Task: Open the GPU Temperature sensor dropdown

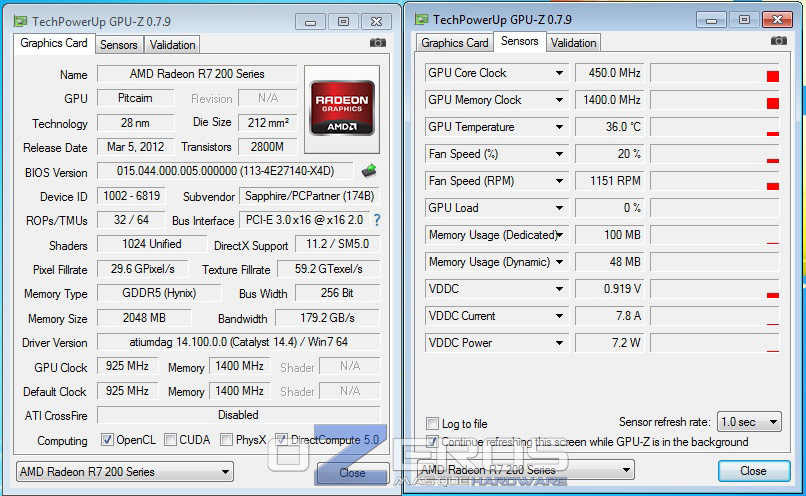Action: point(559,127)
